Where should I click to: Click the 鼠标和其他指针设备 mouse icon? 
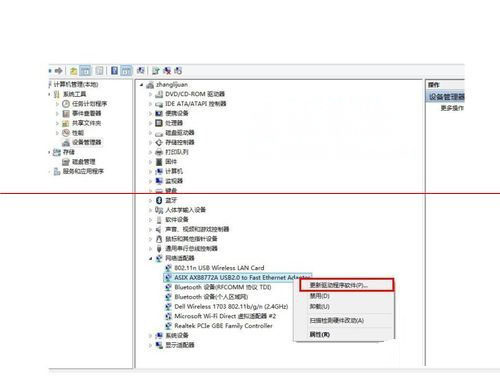click(159, 239)
